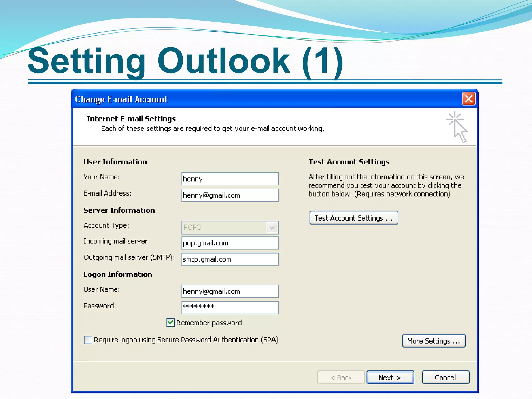Cancel the e-mail account change

point(445,377)
